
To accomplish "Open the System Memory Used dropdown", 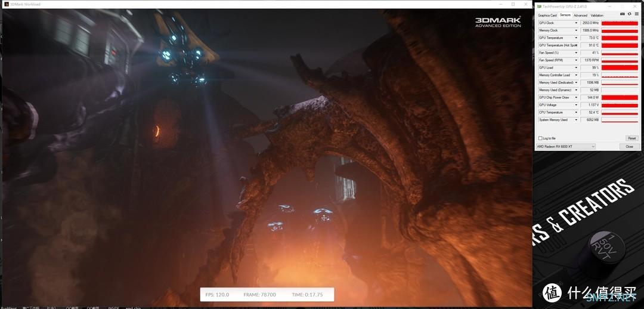I will (x=576, y=119).
